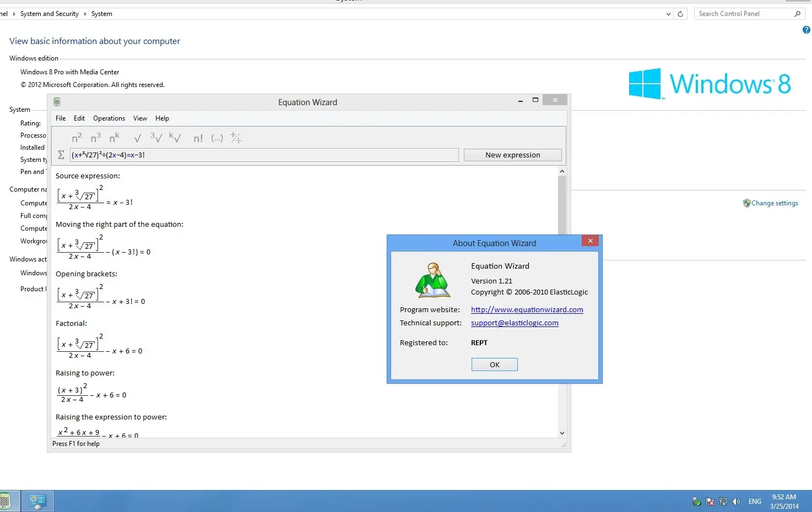Click the registered name 'REPT'
The image size is (812, 512).
click(479, 343)
